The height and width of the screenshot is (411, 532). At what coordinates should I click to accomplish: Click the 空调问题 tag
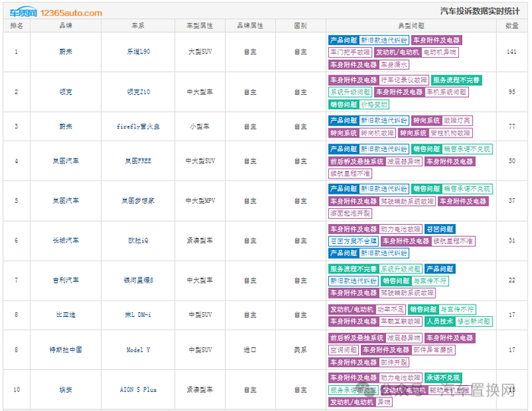coord(344,349)
